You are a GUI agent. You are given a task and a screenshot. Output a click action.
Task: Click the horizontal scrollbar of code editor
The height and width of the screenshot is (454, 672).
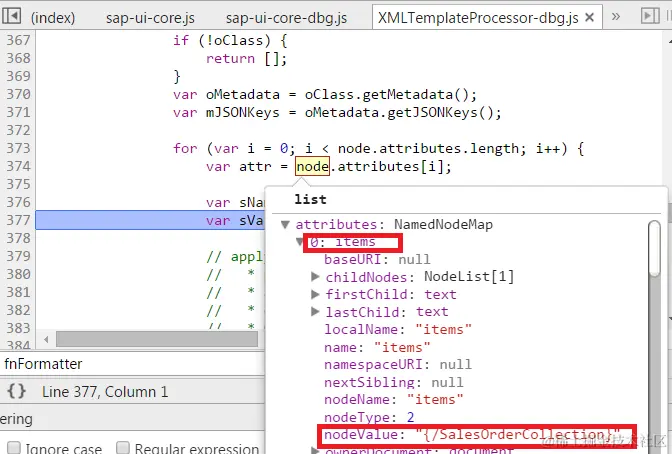click(x=157, y=339)
